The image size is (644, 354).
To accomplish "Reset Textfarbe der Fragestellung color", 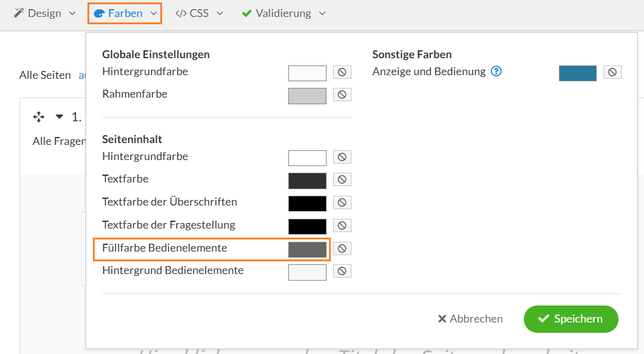I will (342, 225).
